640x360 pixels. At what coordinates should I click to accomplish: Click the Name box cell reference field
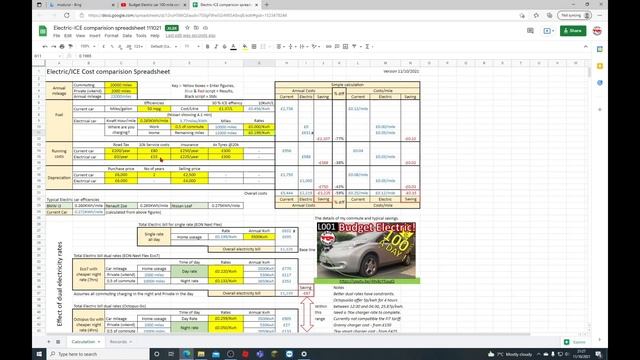pos(47,56)
